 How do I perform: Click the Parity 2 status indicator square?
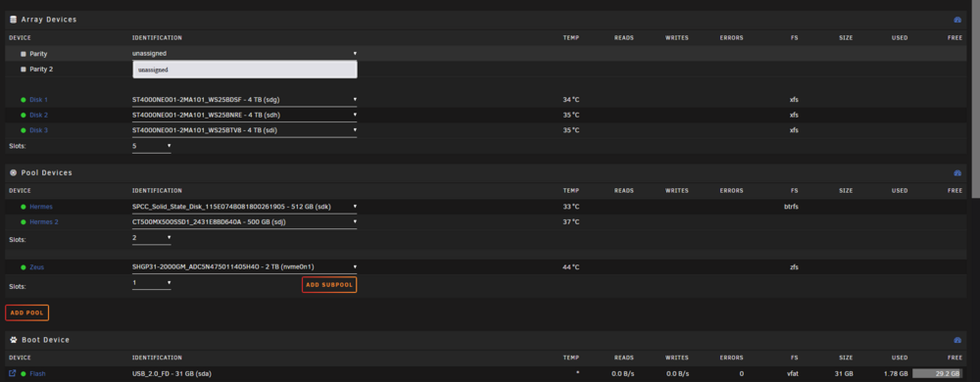[x=24, y=70]
